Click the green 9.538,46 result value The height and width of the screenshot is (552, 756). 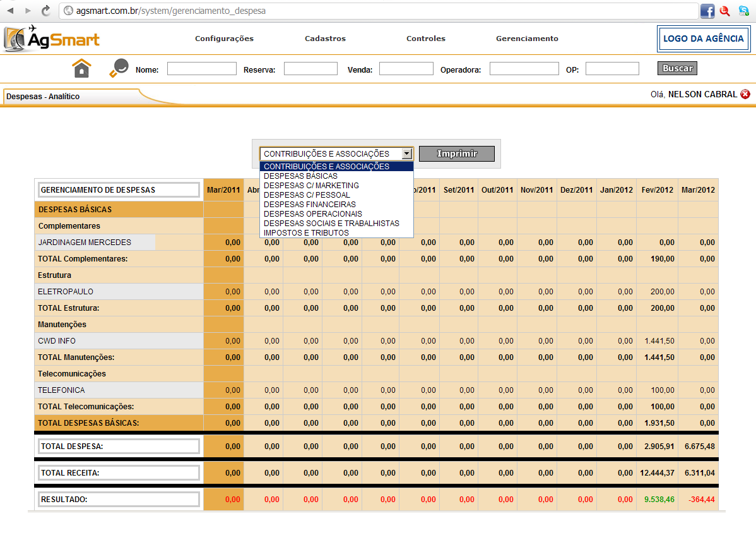659,500
